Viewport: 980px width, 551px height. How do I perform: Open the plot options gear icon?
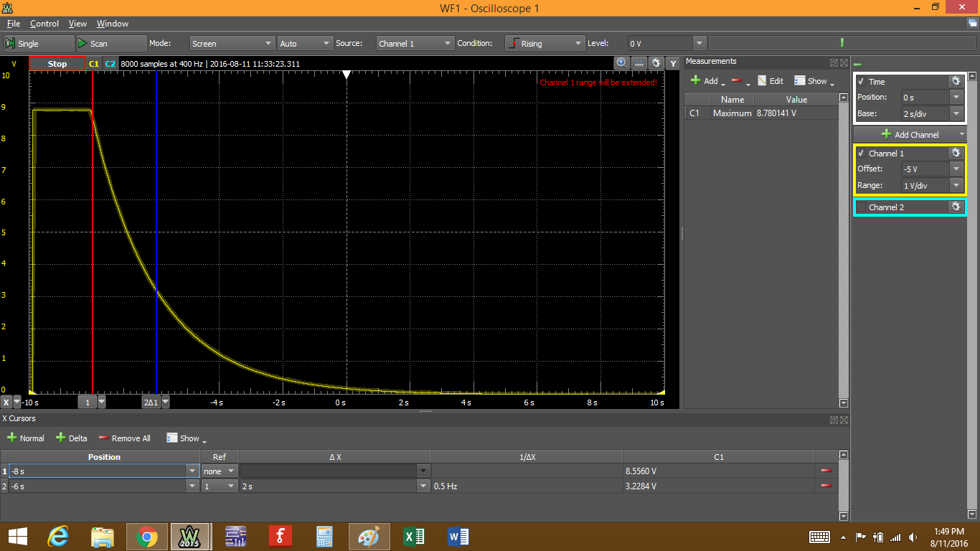pyautogui.click(x=656, y=62)
